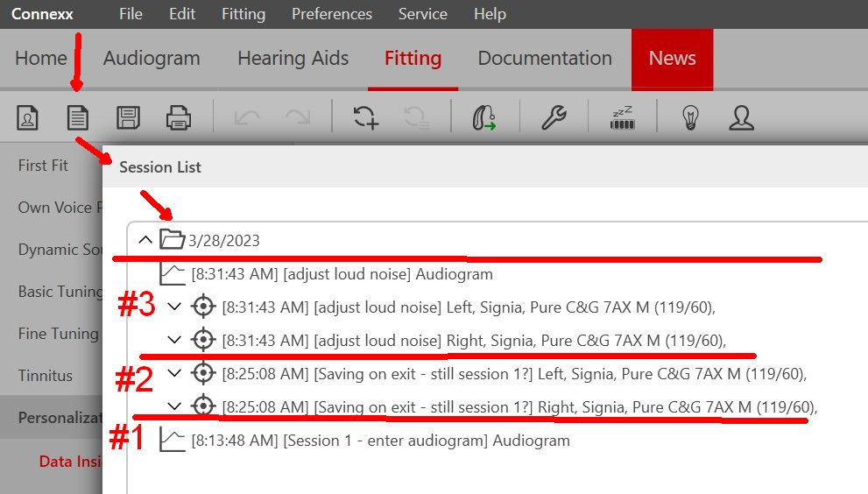Image resolution: width=868 pixels, height=494 pixels.
Task: Select "[adjust loud noise] Right, Signia" row text
Action: (x=474, y=341)
